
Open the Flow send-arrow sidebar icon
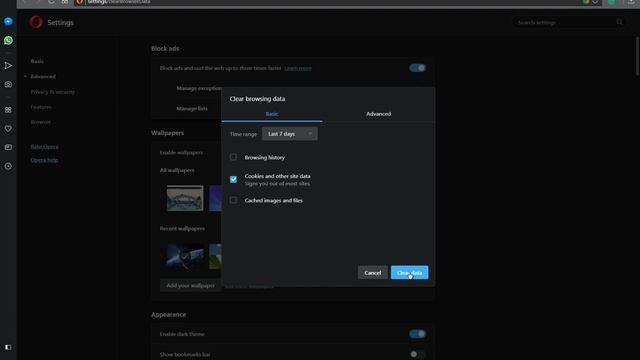click(8, 65)
